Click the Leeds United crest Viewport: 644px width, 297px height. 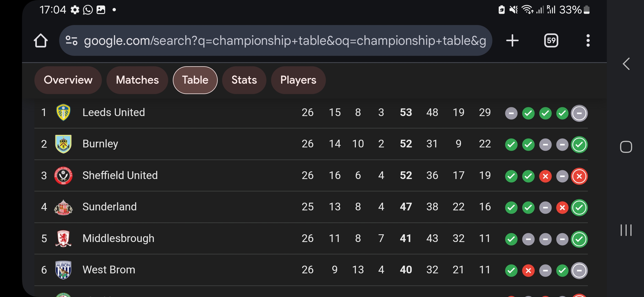[x=63, y=112]
